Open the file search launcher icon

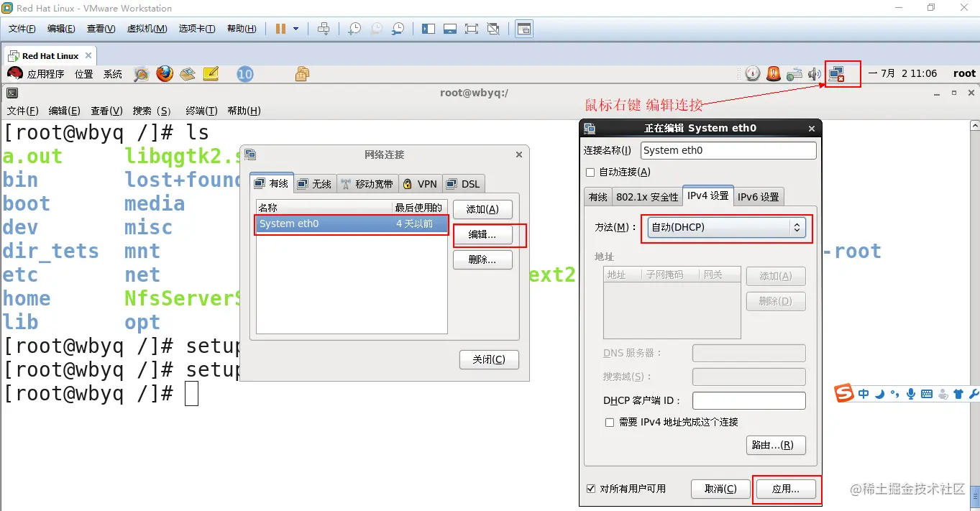pos(142,73)
